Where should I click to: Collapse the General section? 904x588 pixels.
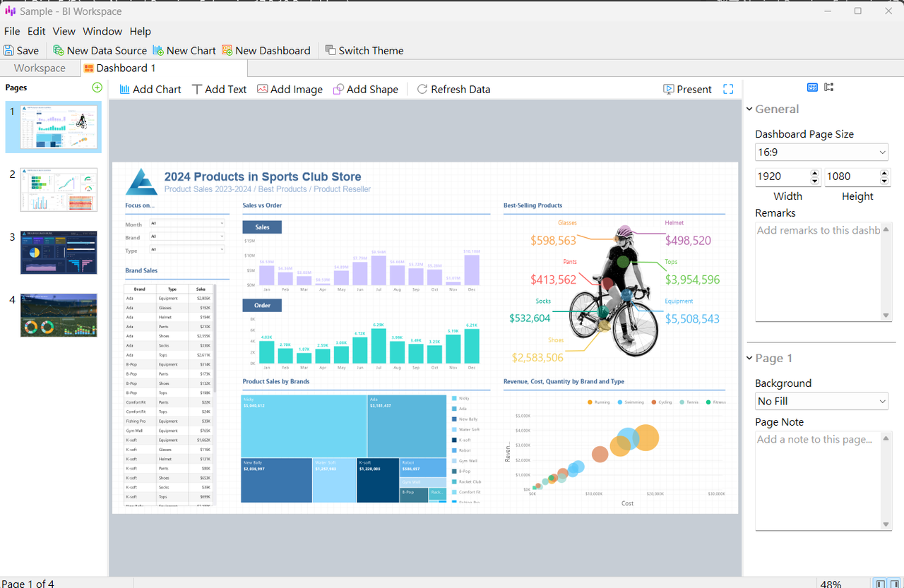coord(749,109)
